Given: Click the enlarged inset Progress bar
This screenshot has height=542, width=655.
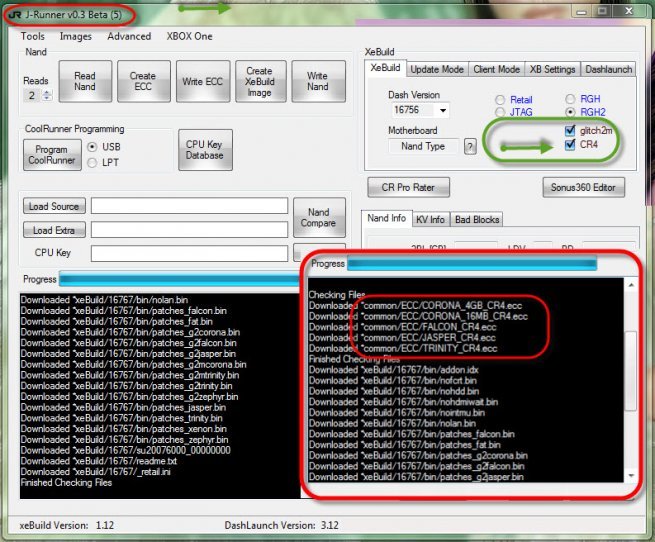Looking at the screenshot, I should tap(472, 264).
